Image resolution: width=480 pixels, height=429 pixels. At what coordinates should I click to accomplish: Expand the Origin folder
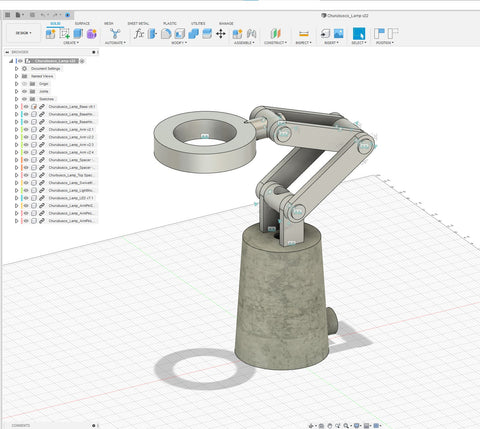tap(16, 84)
